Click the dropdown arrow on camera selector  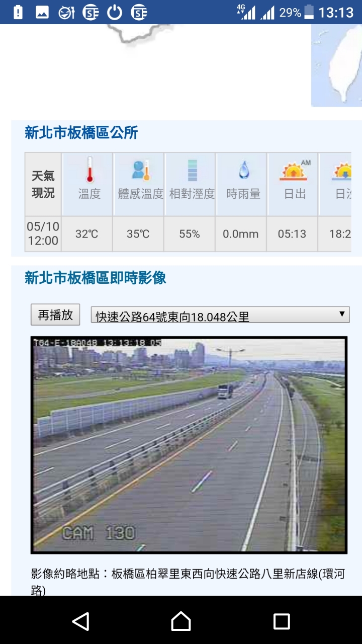(342, 314)
